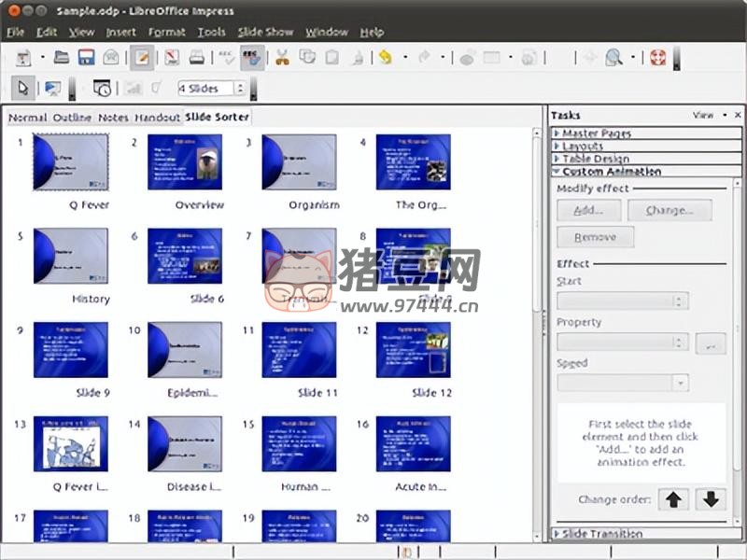This screenshot has height=560, width=747.
Task: Click the Undo arrow icon
Action: point(385,58)
